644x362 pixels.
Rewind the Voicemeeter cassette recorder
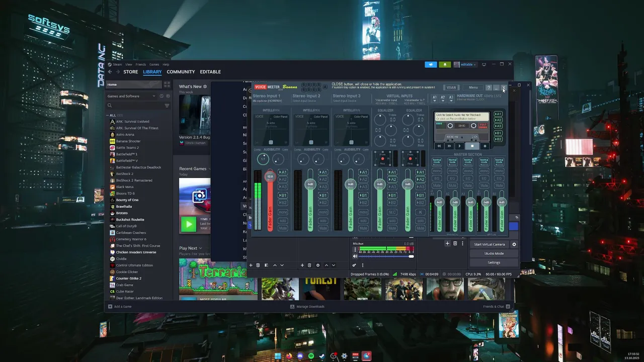coord(439,146)
